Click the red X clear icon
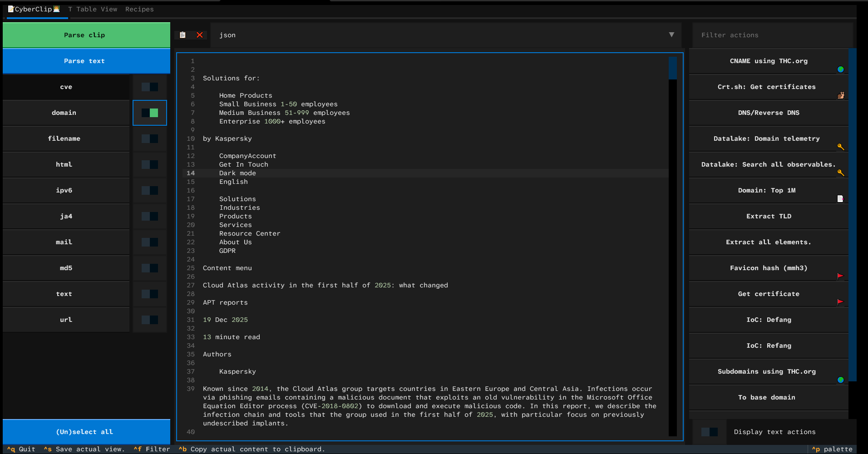 (x=199, y=35)
